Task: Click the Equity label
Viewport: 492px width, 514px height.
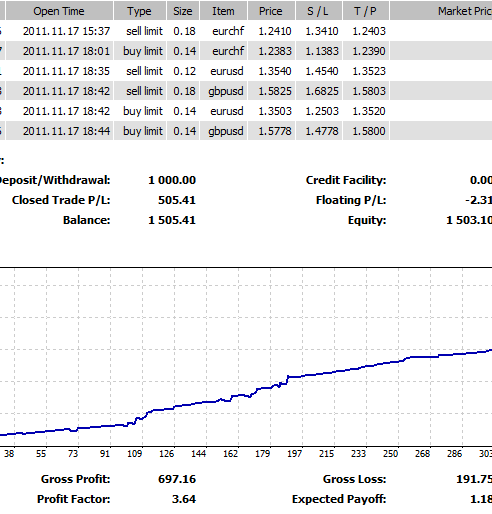Action: pyautogui.click(x=367, y=221)
